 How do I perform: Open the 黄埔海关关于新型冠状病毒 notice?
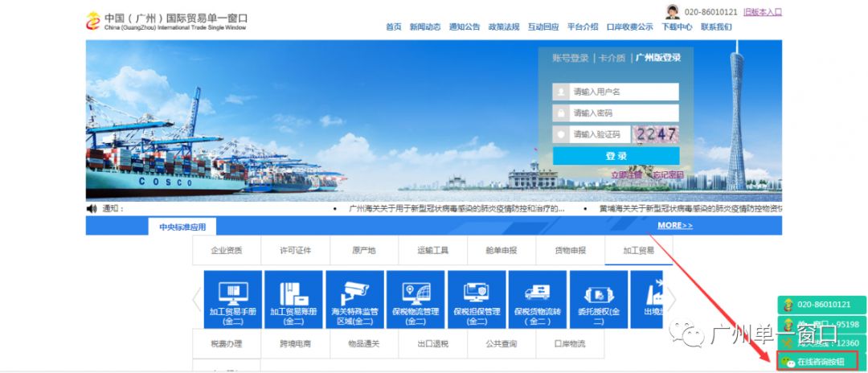click(x=691, y=209)
